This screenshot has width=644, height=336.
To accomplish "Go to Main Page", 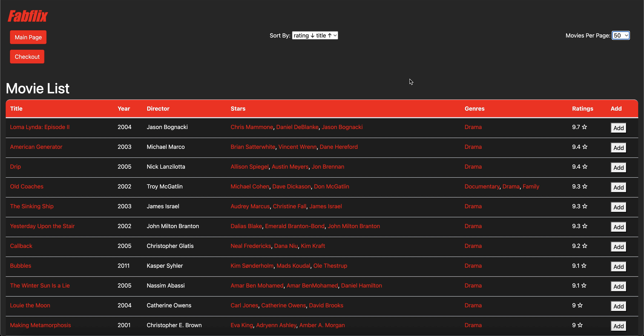I will 28,37.
